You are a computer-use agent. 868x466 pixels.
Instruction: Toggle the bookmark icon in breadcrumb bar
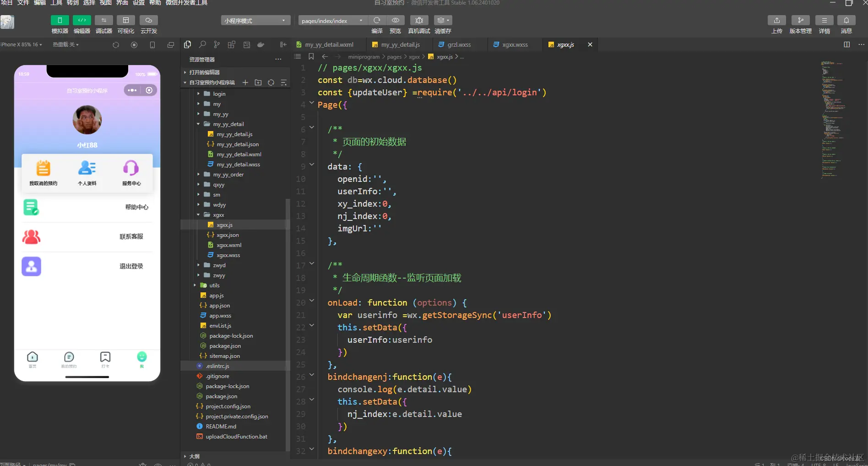tap(311, 56)
